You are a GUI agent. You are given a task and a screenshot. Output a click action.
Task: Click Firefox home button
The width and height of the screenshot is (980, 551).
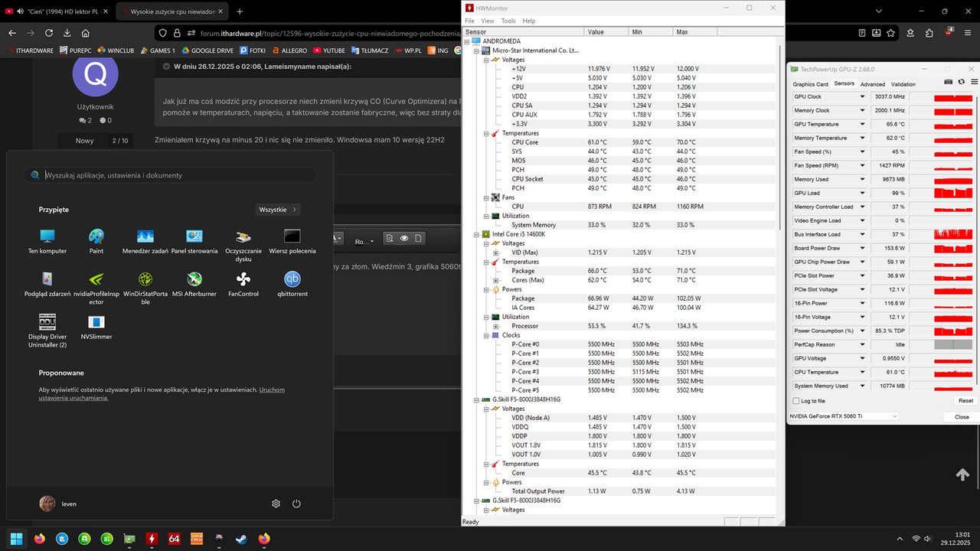(86, 33)
